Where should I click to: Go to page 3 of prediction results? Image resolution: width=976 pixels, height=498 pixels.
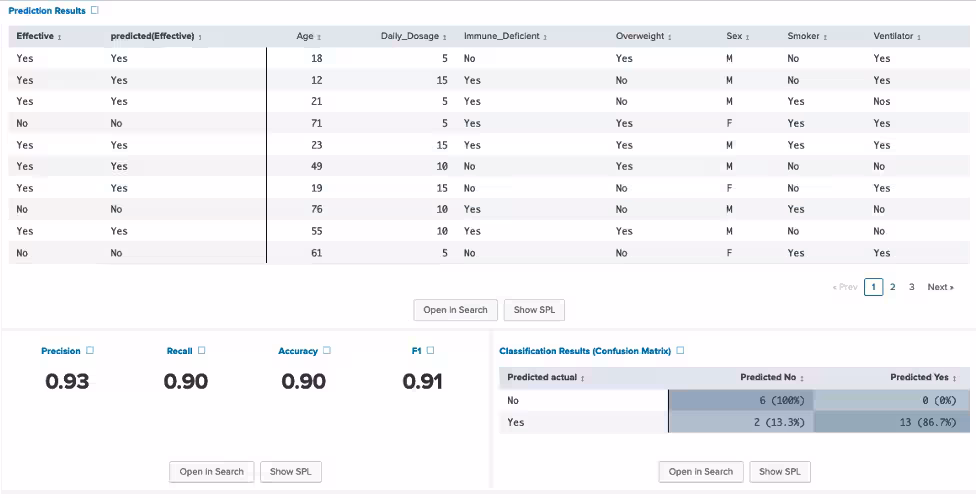911,287
